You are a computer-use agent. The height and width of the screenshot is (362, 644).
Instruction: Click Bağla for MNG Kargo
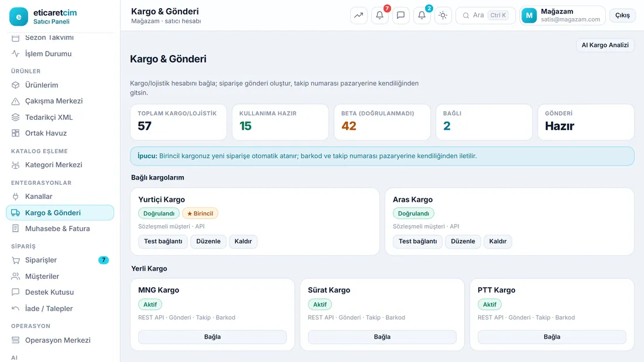213,337
